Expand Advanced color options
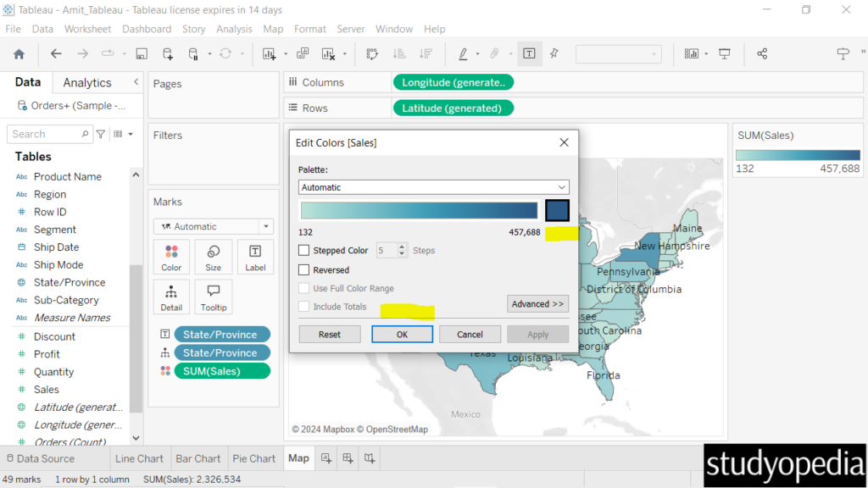 (537, 304)
